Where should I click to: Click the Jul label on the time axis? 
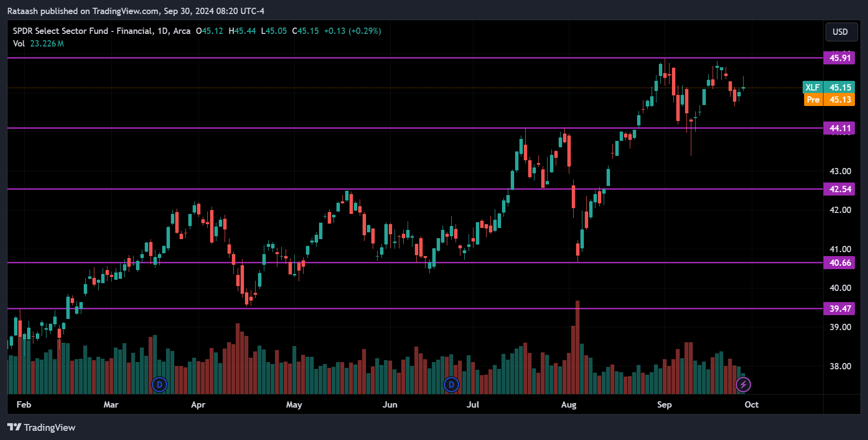pyautogui.click(x=472, y=405)
